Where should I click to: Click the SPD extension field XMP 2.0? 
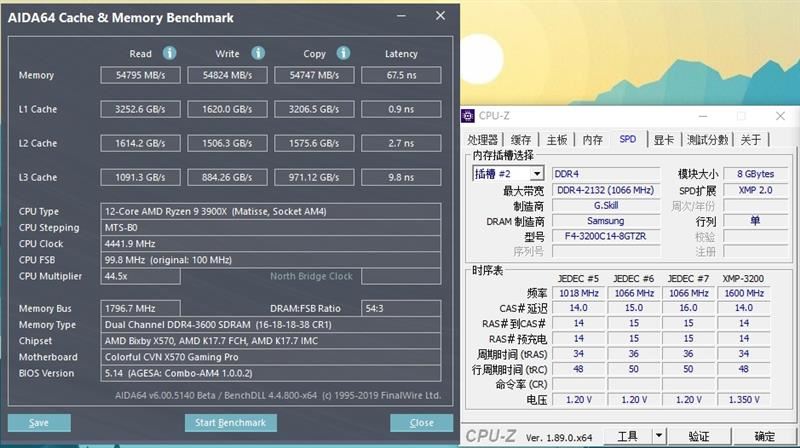coord(756,190)
